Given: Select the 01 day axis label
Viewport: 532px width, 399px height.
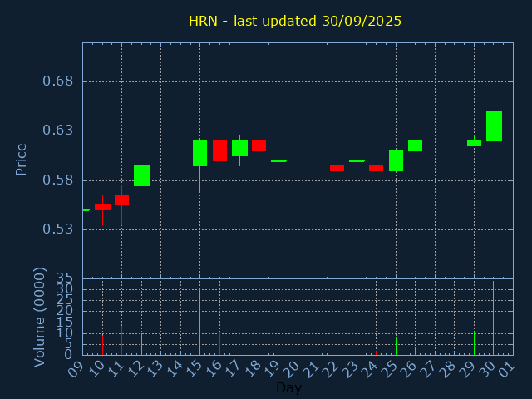Looking at the screenshot, I should point(506,369).
